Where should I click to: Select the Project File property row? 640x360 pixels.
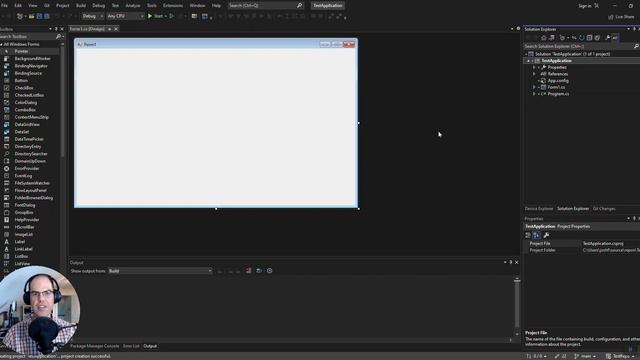point(582,243)
